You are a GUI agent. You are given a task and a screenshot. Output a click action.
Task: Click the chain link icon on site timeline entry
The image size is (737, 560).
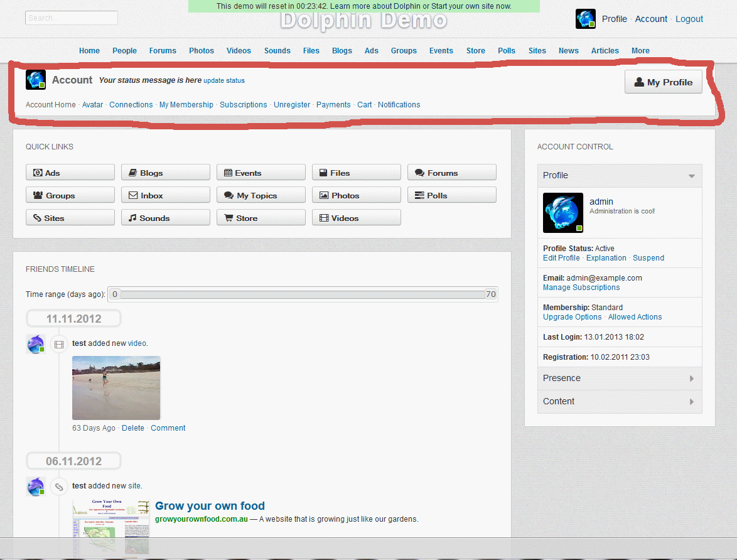(x=59, y=487)
